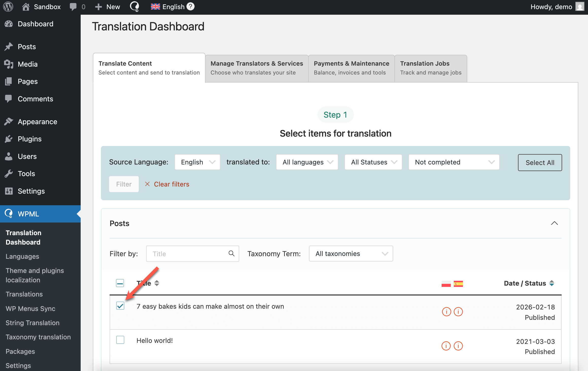588x371 pixels.
Task: Click search magnifier in Title filter
Action: pos(231,253)
